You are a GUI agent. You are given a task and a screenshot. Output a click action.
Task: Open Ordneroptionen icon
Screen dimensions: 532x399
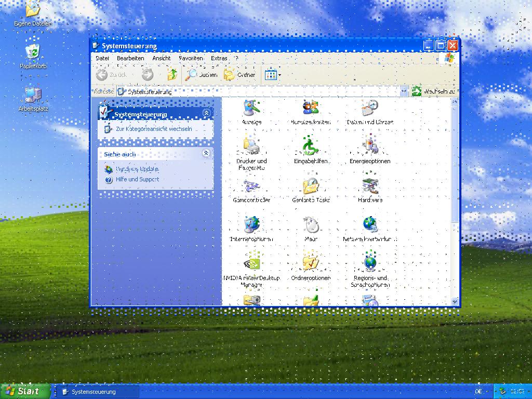311,268
